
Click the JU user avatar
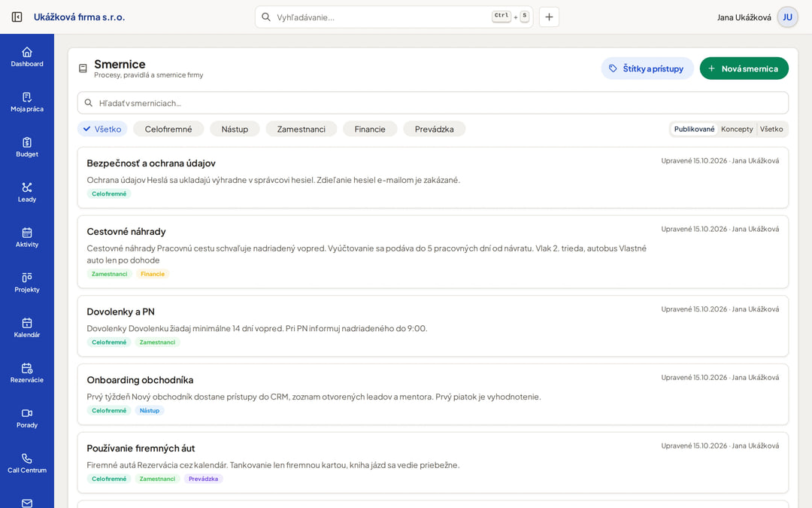(x=787, y=17)
